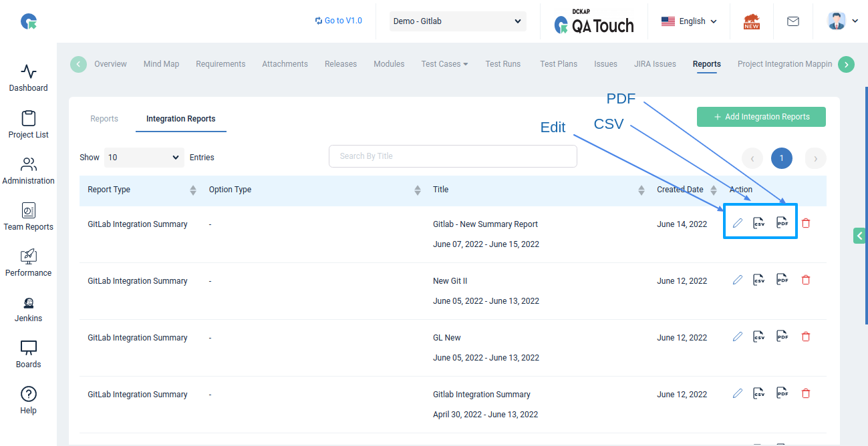Download CSV for New Git II report
Viewport: 868px width, 446px height.
tap(759, 280)
